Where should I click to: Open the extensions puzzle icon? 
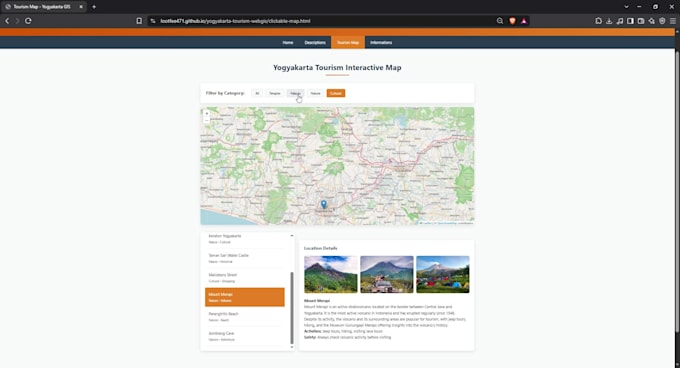pos(598,21)
